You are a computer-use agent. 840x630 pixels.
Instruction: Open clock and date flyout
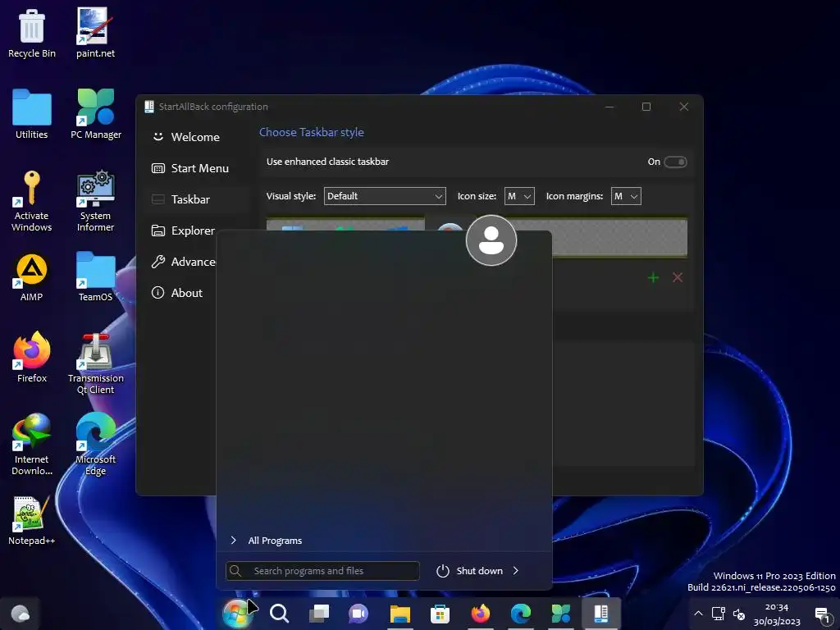(777, 614)
